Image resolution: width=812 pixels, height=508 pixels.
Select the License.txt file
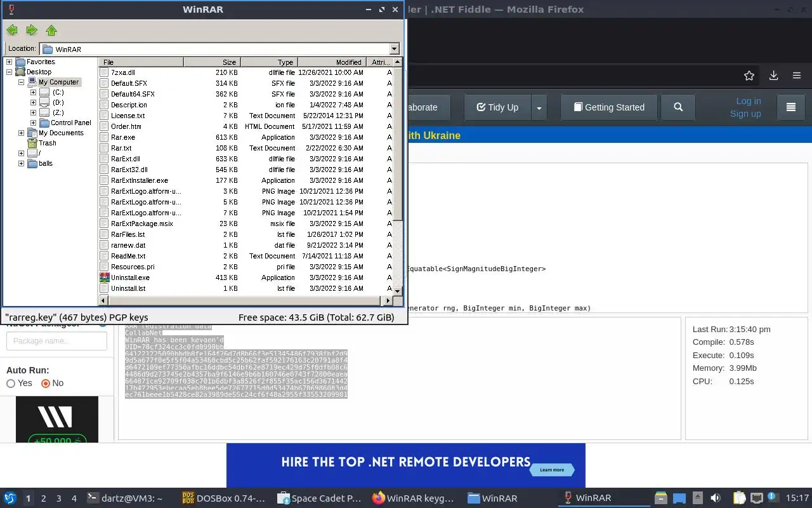coord(128,116)
